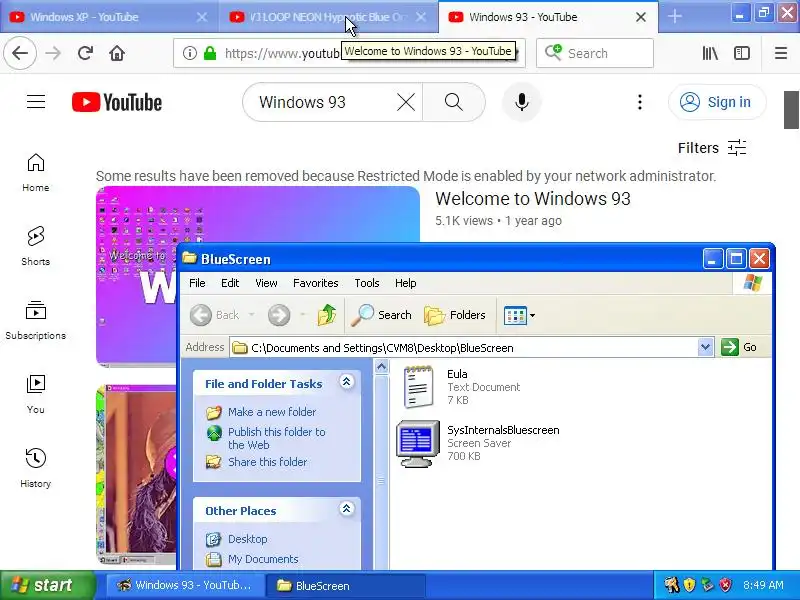The height and width of the screenshot is (600, 800).
Task: Close the Windows 93 - YouTube tab
Action: pos(641,17)
